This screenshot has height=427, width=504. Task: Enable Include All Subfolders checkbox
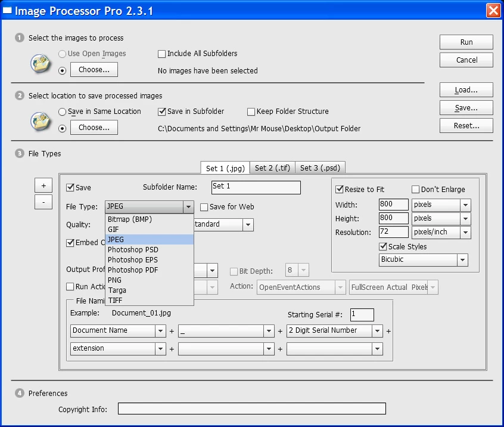161,54
